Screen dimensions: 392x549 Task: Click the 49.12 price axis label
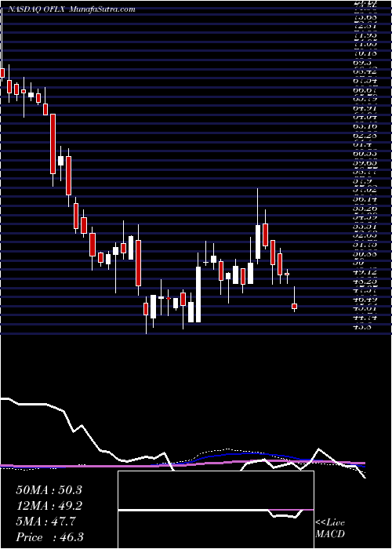coord(364,271)
